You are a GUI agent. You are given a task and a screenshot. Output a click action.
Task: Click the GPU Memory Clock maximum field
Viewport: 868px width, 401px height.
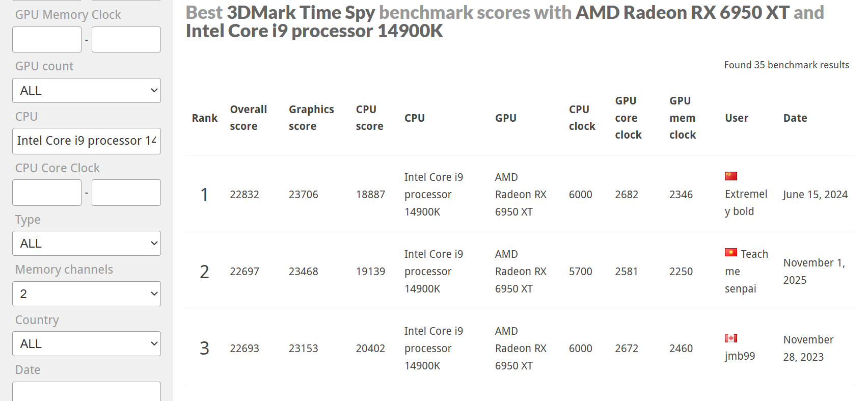126,40
